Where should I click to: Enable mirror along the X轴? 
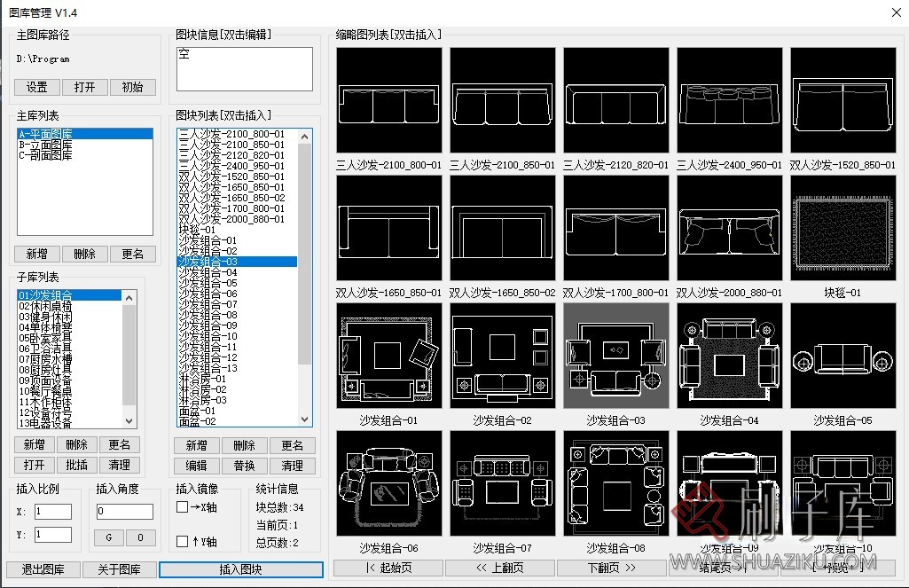tap(181, 506)
